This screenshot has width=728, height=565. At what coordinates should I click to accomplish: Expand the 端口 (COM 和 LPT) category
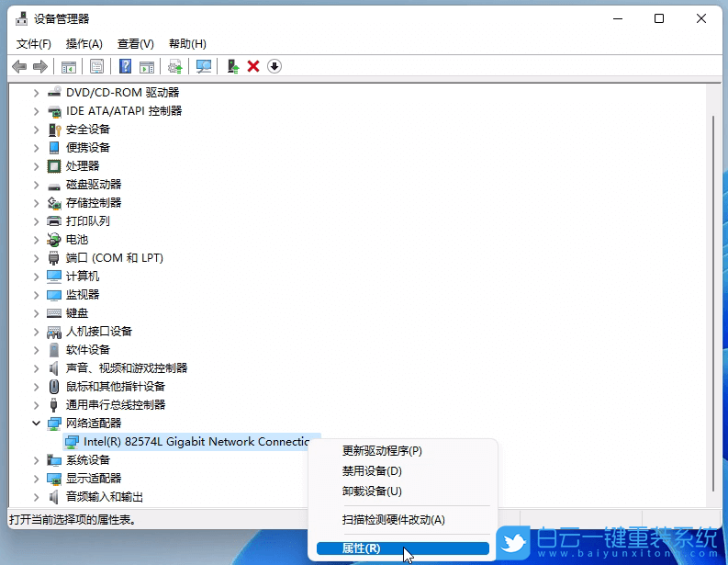click(36, 258)
